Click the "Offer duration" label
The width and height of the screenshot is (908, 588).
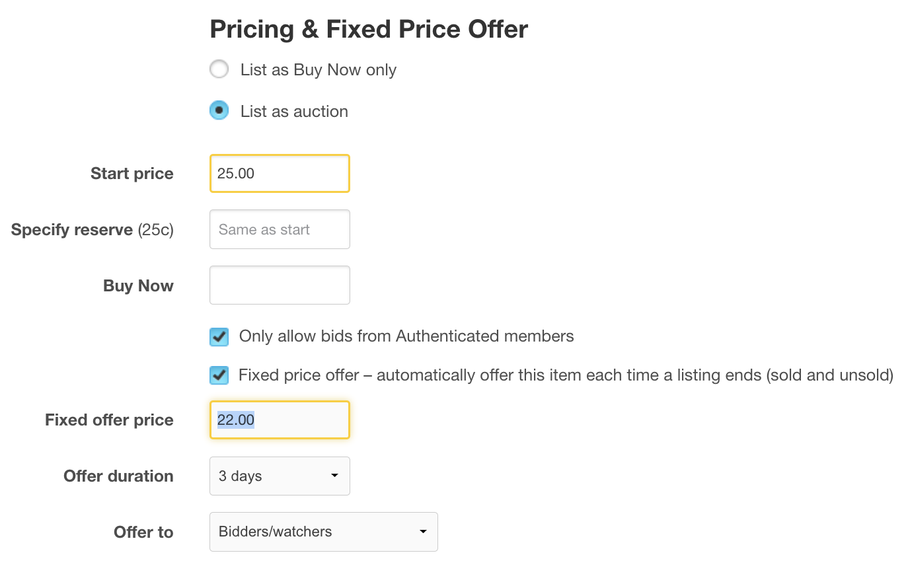(x=118, y=476)
